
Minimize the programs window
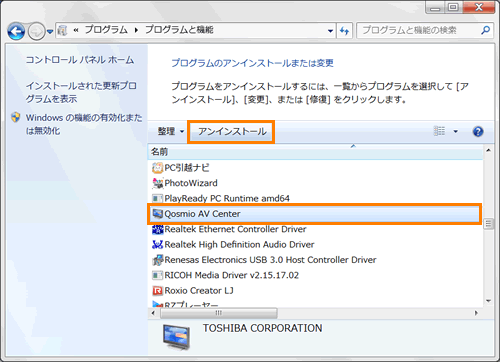[x=435, y=7]
